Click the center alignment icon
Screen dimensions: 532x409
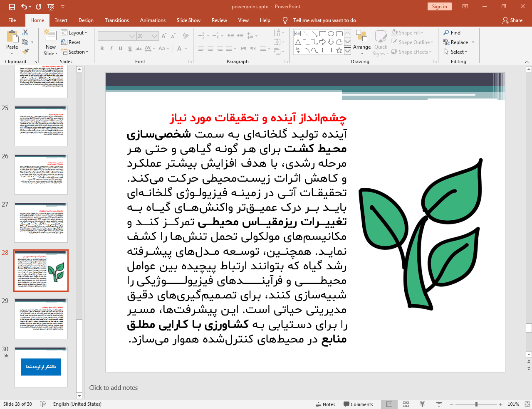pos(210,49)
